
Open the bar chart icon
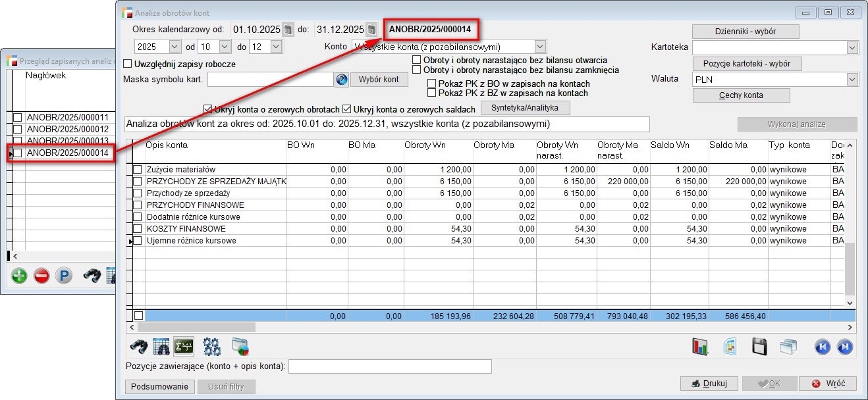(x=700, y=347)
